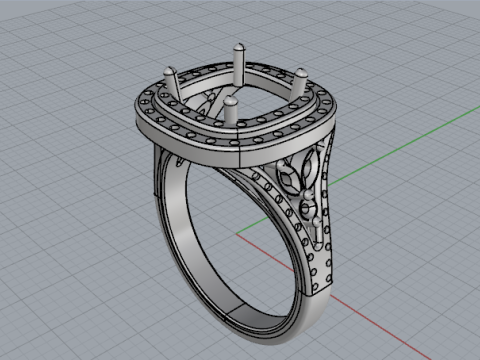480x360 pixels.
Task: Select the tallest back prong of the ring setting
Action: pyautogui.click(x=239, y=64)
